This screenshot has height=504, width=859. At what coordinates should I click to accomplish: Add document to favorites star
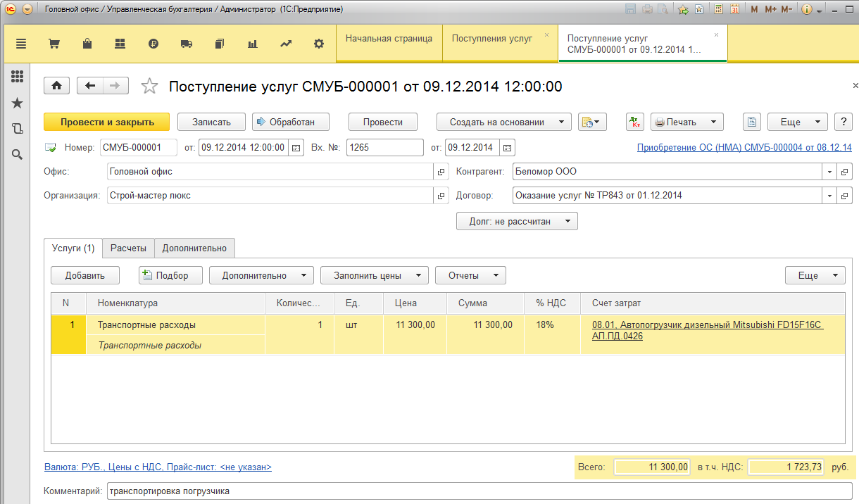tap(149, 86)
